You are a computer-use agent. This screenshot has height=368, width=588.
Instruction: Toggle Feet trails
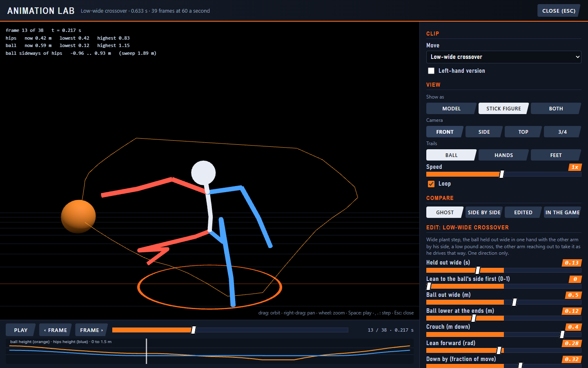tap(556, 155)
